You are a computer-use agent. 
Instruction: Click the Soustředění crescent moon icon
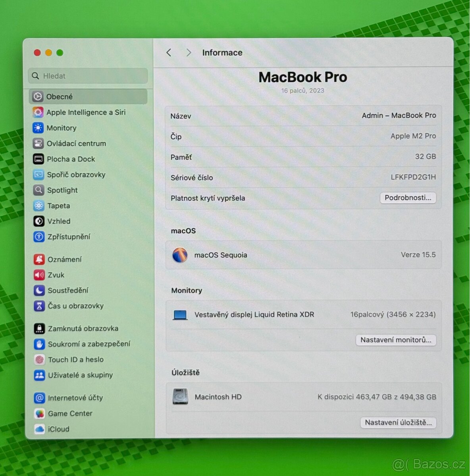tap(40, 290)
